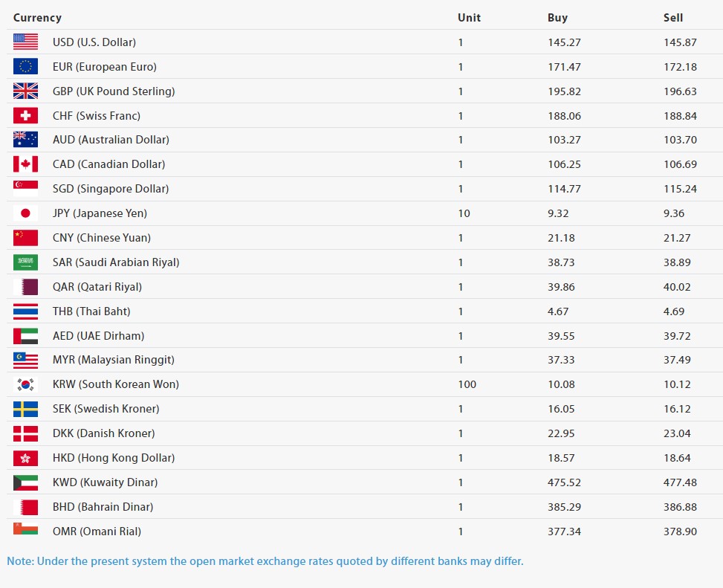Click the United States flag icon
The image size is (723, 588).
tap(25, 42)
